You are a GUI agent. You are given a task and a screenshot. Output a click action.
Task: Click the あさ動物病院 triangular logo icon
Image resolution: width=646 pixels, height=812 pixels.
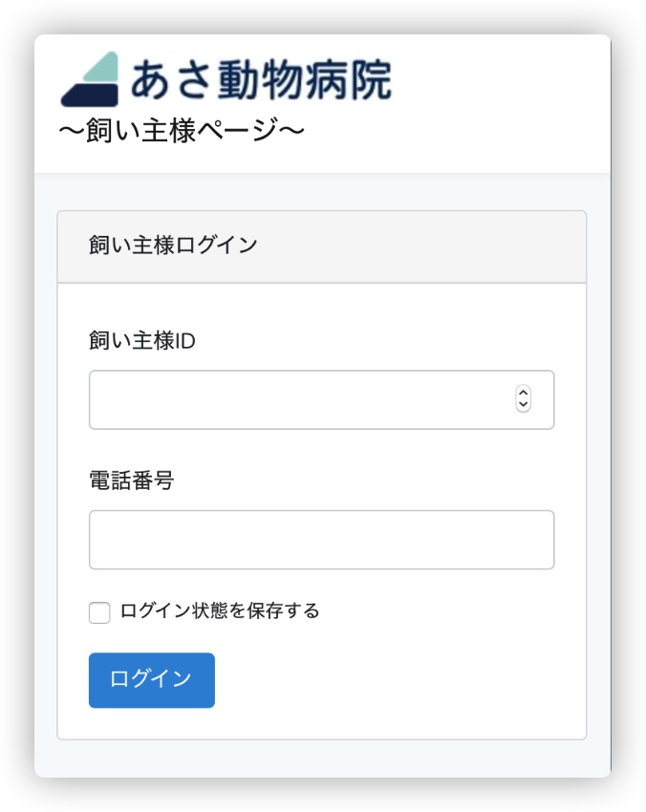tap(90, 79)
